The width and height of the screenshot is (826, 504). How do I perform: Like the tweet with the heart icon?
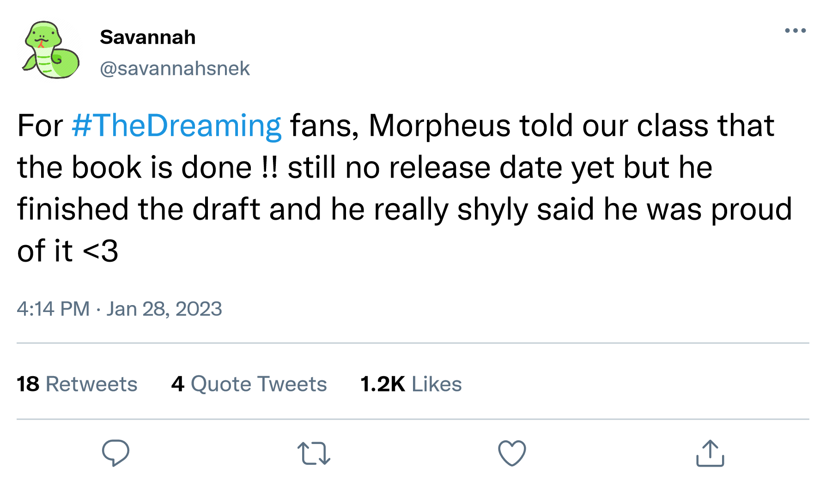(512, 453)
